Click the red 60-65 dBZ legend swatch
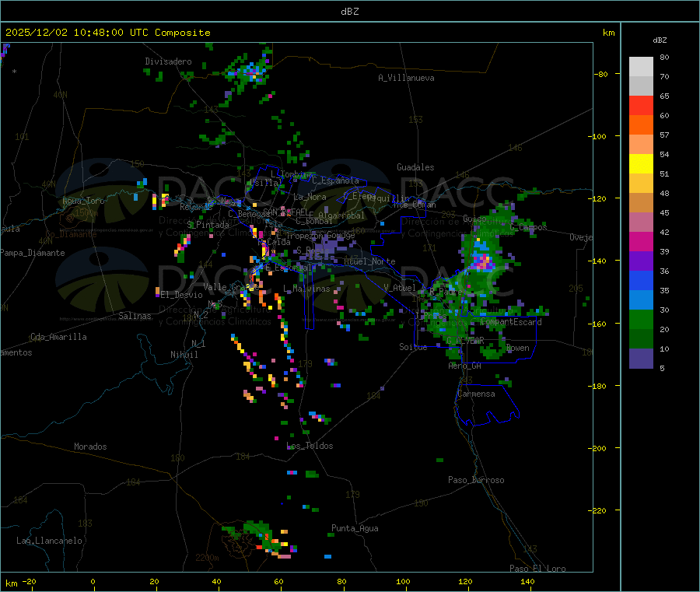 point(641,105)
